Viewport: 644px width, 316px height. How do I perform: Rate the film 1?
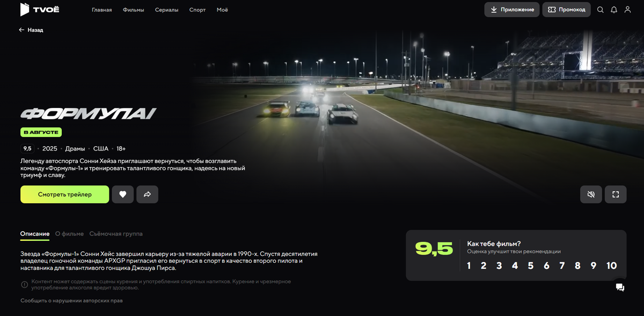pyautogui.click(x=469, y=265)
